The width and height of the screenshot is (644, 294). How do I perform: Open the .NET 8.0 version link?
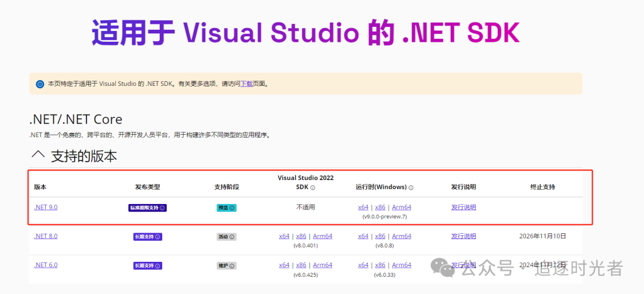[45, 236]
